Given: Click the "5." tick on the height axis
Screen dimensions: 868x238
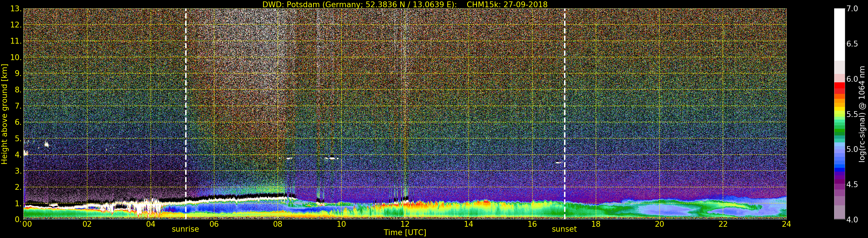Looking at the screenshot, I should [x=18, y=138].
